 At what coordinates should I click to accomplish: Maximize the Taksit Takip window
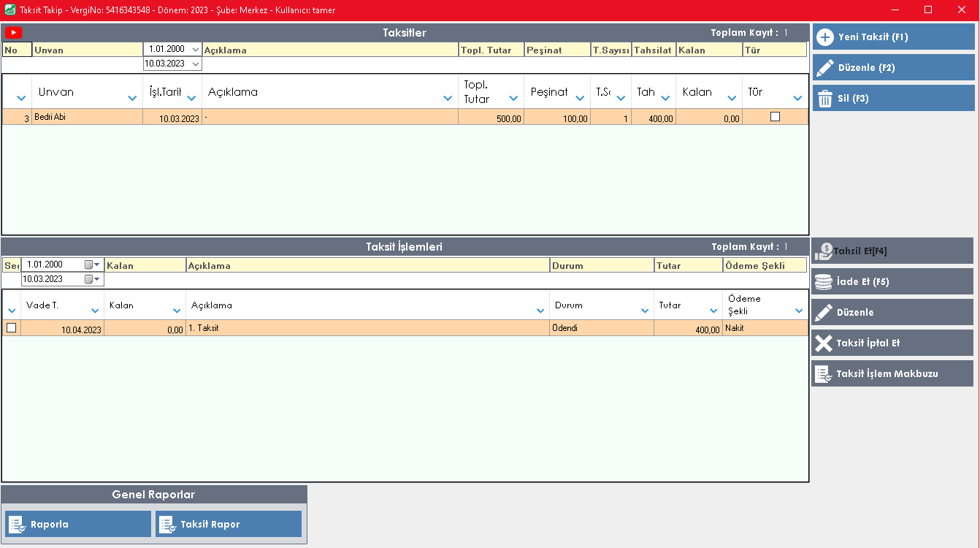pyautogui.click(x=928, y=10)
